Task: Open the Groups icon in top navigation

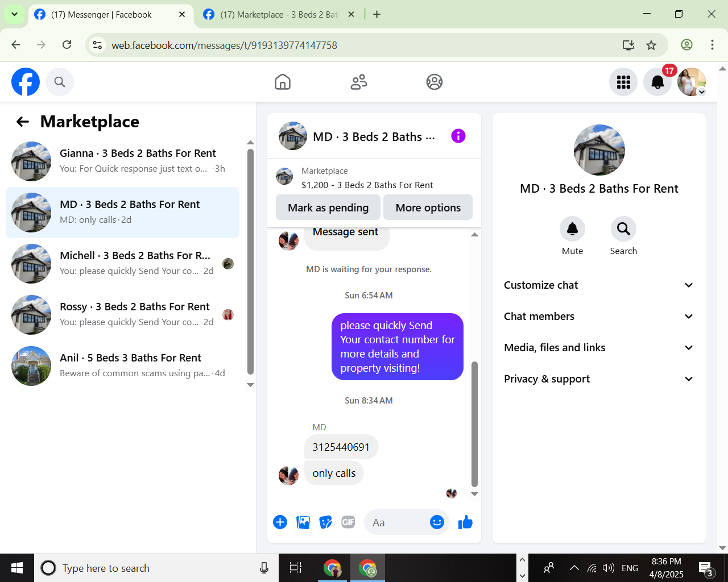Action: coord(435,82)
